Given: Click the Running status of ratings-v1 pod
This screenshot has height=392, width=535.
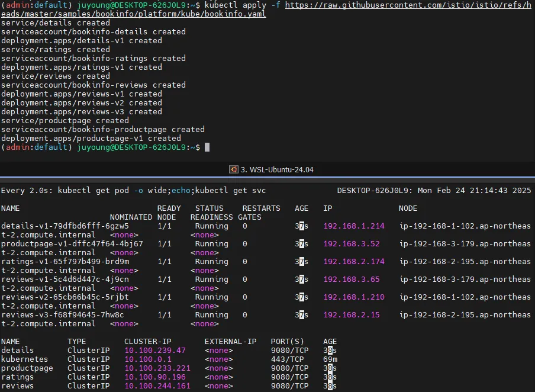Looking at the screenshot, I should (211, 262).
